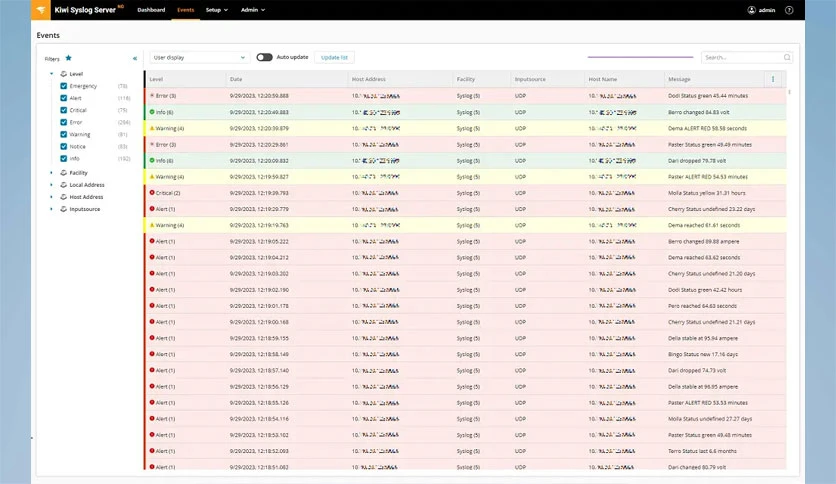Click the reset icon next to Host Address
836x484 pixels.
[63, 197]
